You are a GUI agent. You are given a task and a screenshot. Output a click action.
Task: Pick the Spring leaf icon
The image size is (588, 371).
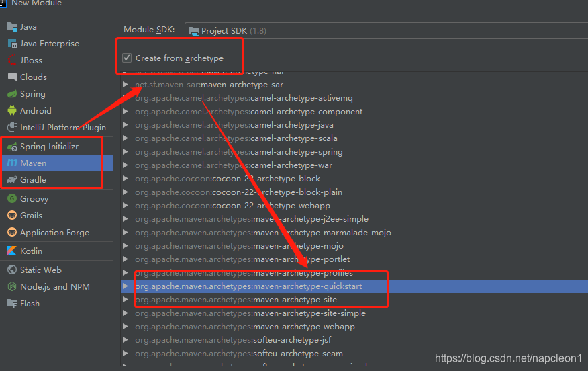[12, 94]
